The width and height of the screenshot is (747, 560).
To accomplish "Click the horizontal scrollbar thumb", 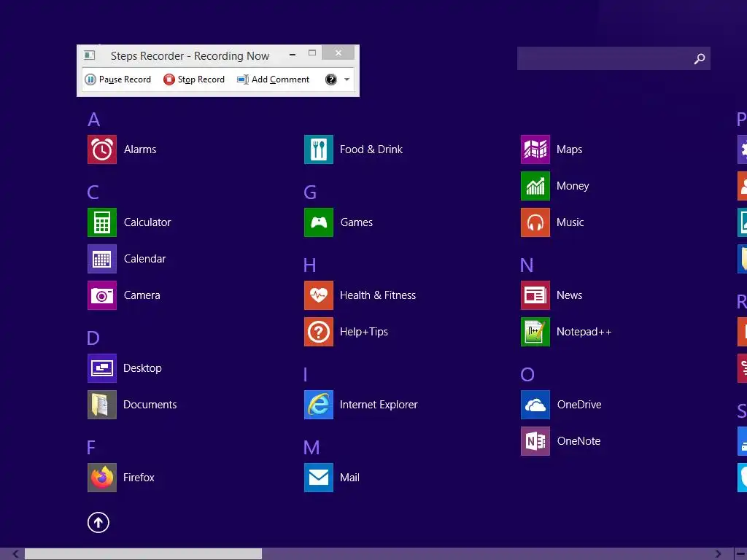I will point(144,554).
